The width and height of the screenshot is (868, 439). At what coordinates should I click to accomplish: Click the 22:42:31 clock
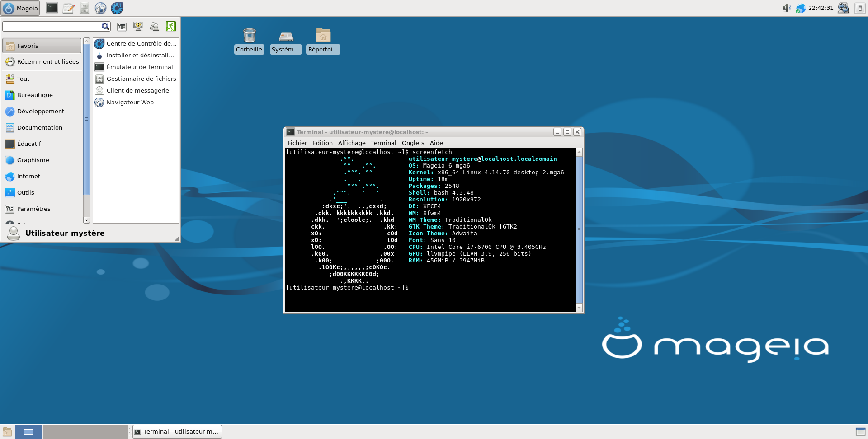821,8
